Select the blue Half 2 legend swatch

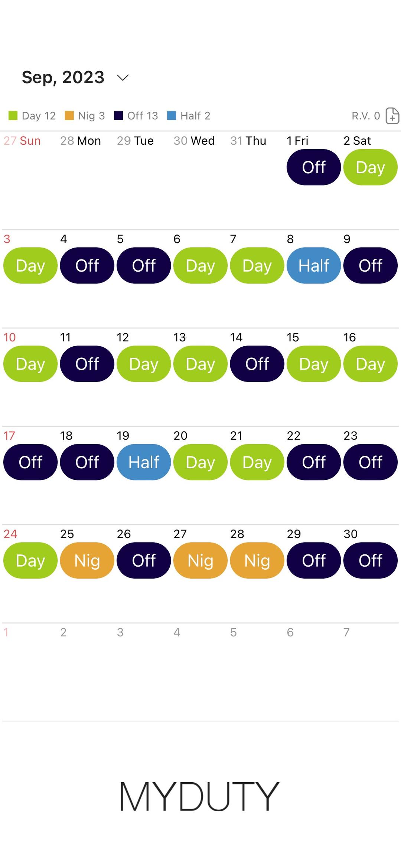pos(172,116)
